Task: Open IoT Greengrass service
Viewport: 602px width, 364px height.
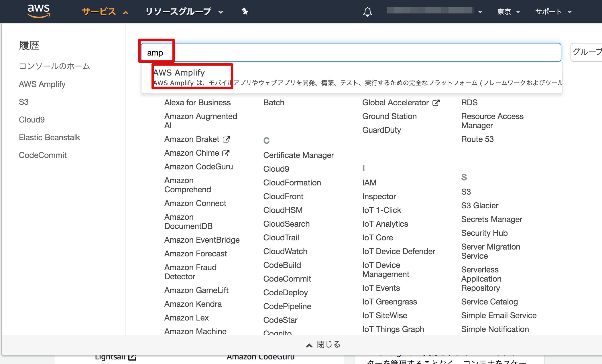Action: 389,302
